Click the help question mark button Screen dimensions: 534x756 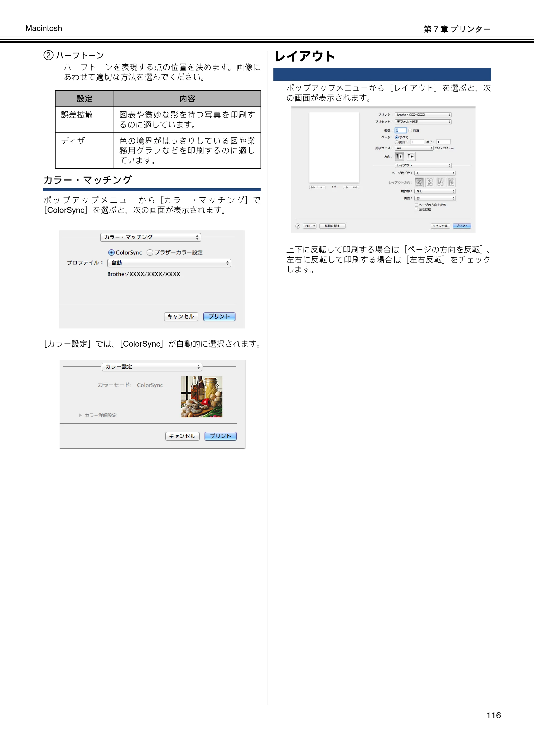(298, 226)
